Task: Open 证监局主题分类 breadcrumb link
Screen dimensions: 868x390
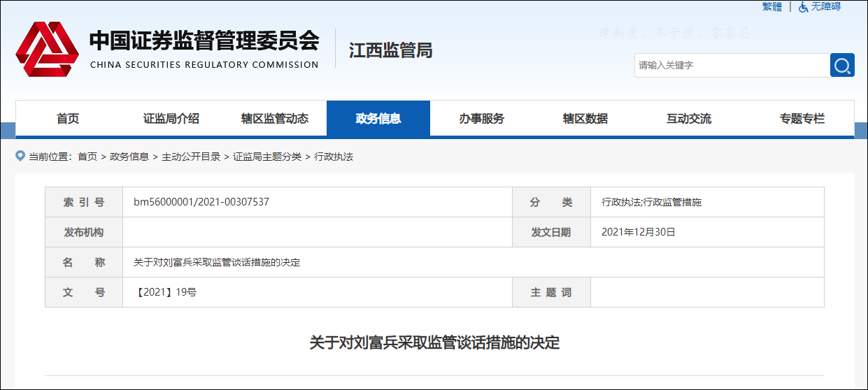Action: coord(267,157)
